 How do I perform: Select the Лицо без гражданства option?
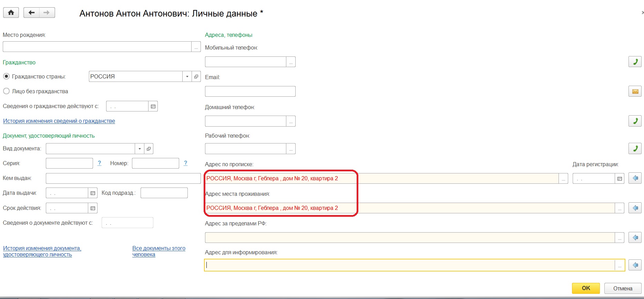click(x=6, y=91)
